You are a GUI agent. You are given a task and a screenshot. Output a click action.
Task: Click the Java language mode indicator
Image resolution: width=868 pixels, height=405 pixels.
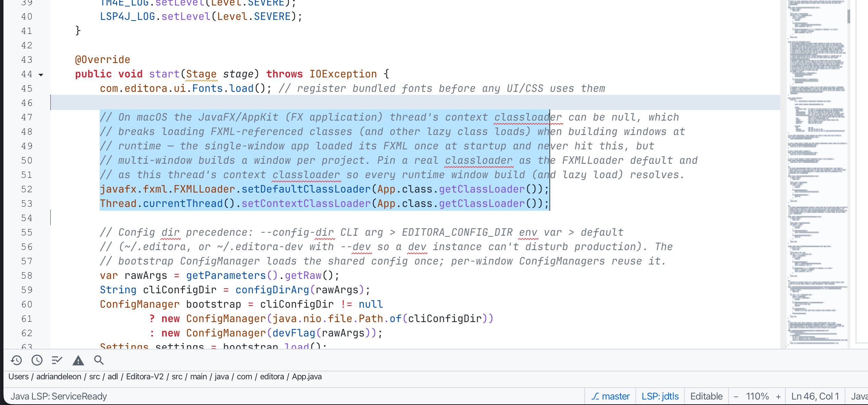click(x=859, y=396)
